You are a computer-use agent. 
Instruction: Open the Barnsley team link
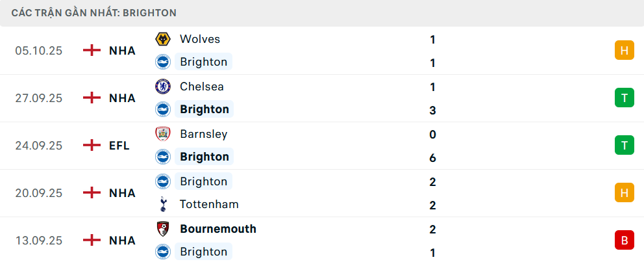[204, 134]
